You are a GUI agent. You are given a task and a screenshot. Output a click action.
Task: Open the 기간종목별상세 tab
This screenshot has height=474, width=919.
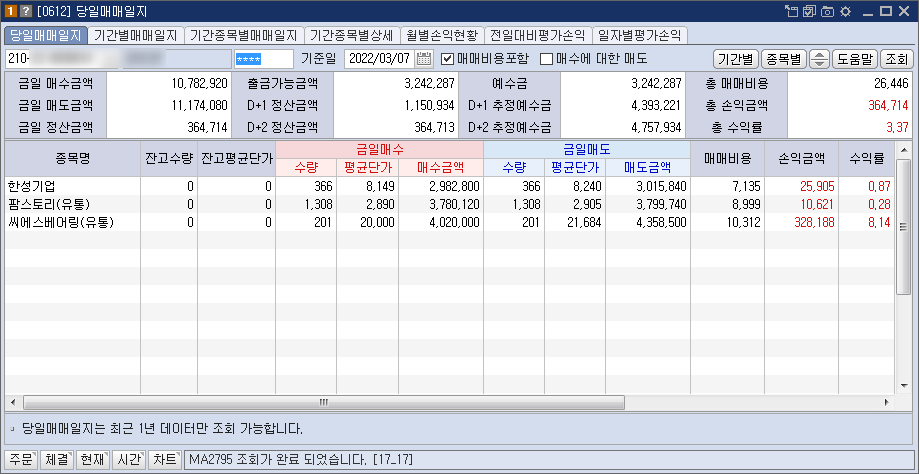[x=352, y=35]
